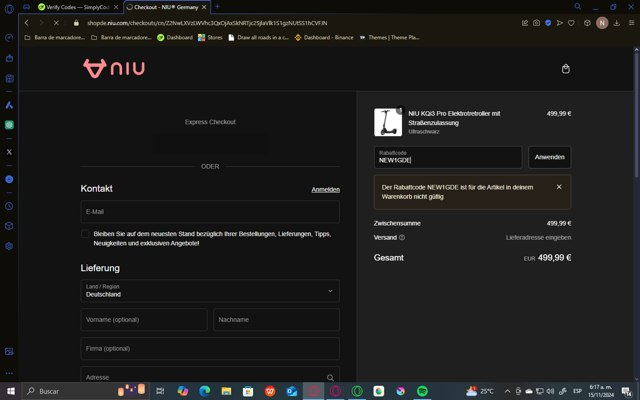The image size is (640, 400).
Task: Click the Buscar taskbar search box
Action: click(x=85, y=391)
